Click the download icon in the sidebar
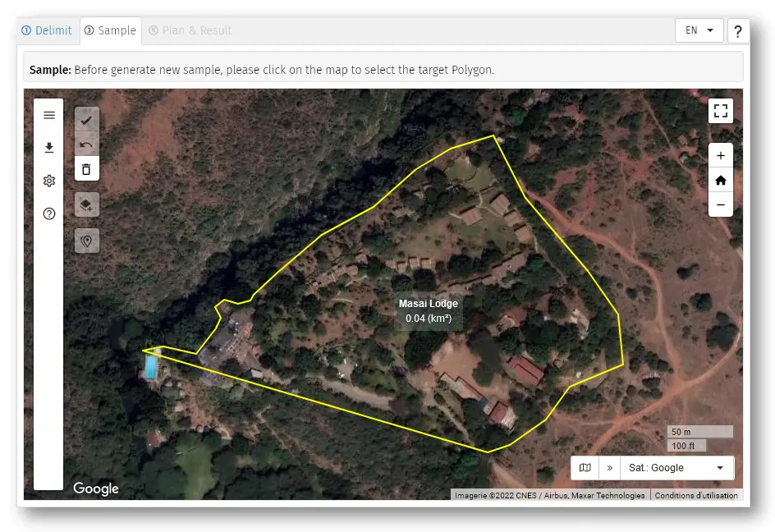775x532 pixels. pyautogui.click(x=49, y=148)
